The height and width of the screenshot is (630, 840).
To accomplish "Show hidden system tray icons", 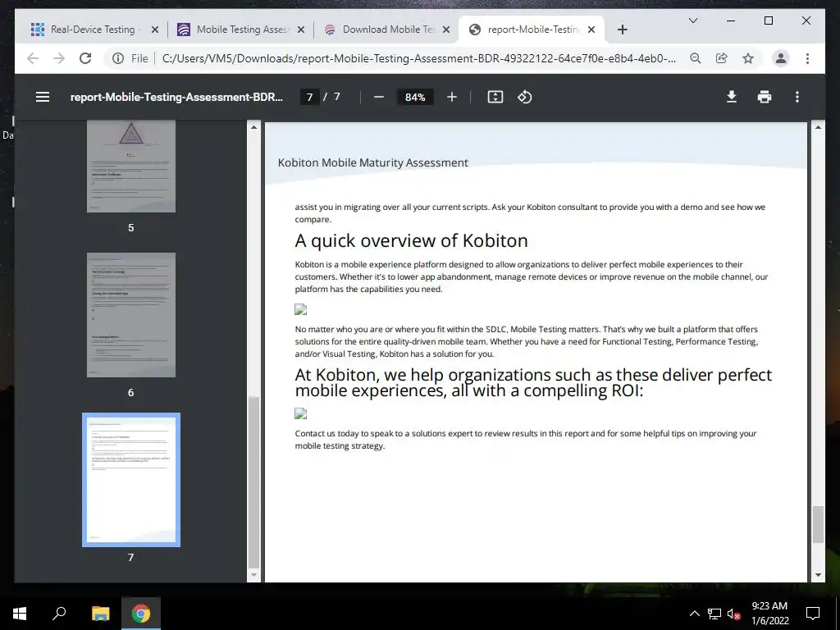I will pos(694,614).
